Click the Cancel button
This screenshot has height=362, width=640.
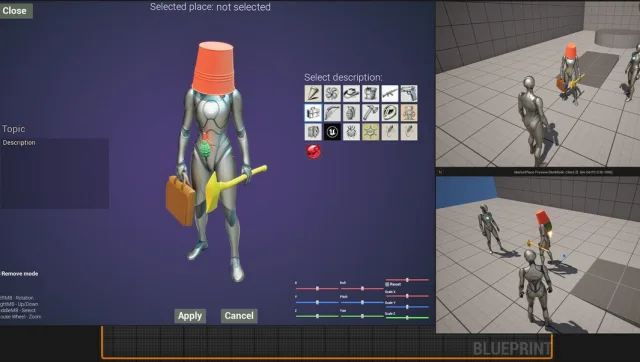(x=239, y=316)
